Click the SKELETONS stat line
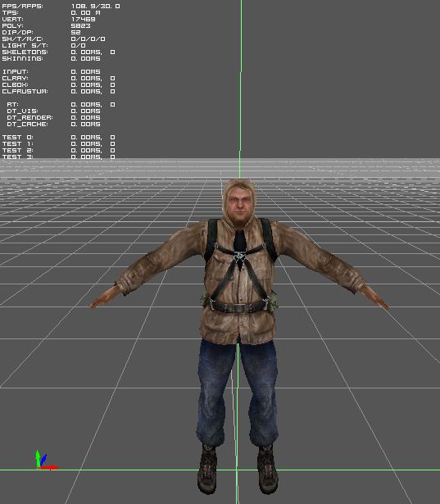The height and width of the screenshot is (504, 440). pos(58,52)
